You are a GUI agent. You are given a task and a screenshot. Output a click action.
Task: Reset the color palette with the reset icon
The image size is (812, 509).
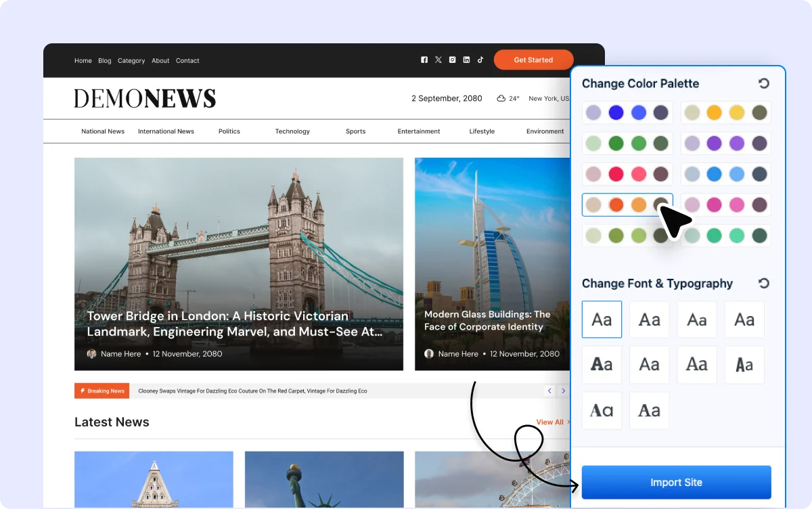tap(764, 83)
